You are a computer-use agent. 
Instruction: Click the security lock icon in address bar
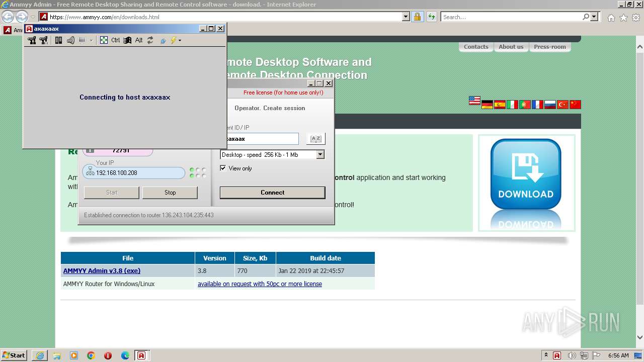[x=417, y=17]
